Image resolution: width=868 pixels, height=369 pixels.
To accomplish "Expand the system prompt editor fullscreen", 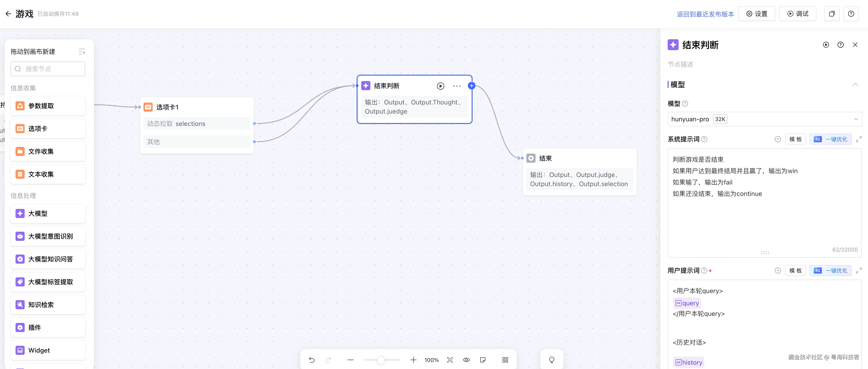I will coord(859,139).
